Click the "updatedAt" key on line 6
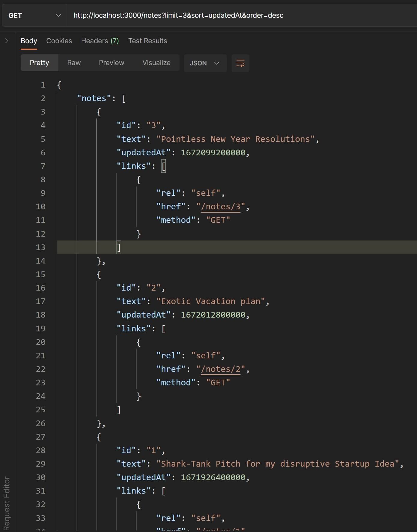 (144, 153)
